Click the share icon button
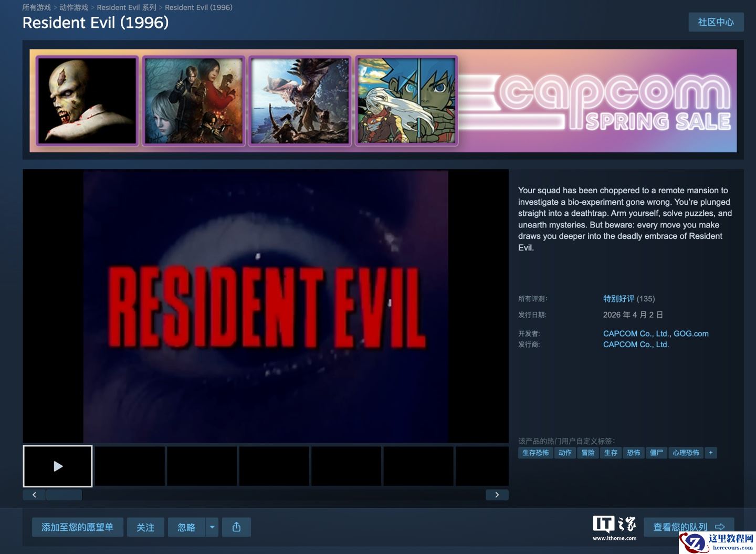Screen dimensions: 756x554 (236, 527)
